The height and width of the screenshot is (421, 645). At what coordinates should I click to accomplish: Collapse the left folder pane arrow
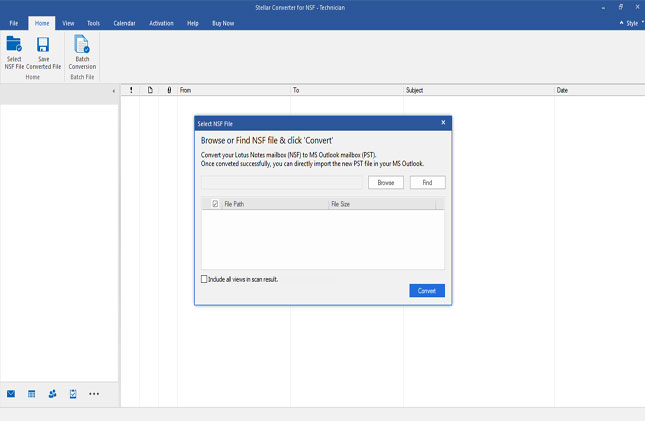pyautogui.click(x=114, y=91)
